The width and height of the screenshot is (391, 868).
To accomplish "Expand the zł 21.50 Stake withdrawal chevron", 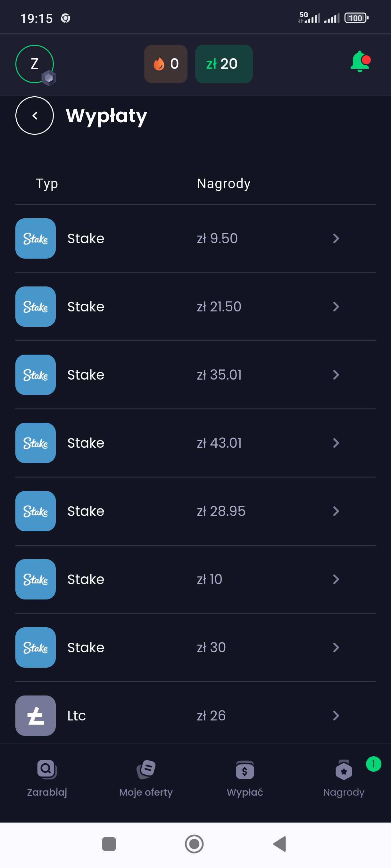I will [x=336, y=307].
